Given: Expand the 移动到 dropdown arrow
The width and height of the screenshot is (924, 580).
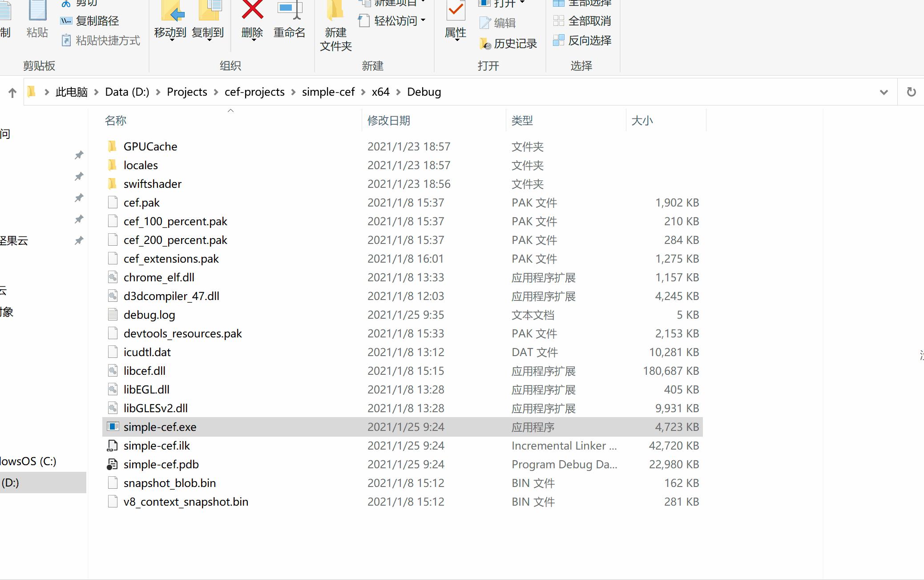Looking at the screenshot, I should click(172, 41).
